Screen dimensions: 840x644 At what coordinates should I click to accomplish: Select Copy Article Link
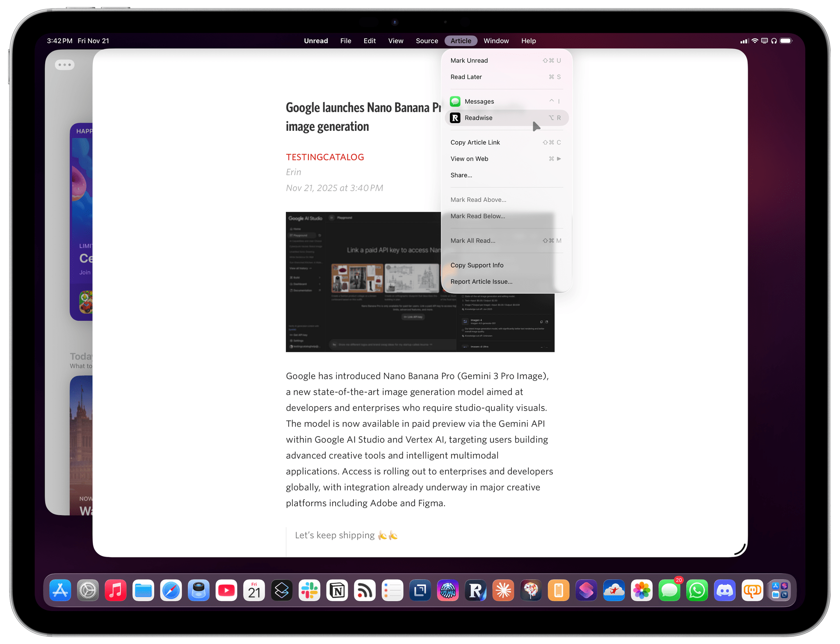475,142
